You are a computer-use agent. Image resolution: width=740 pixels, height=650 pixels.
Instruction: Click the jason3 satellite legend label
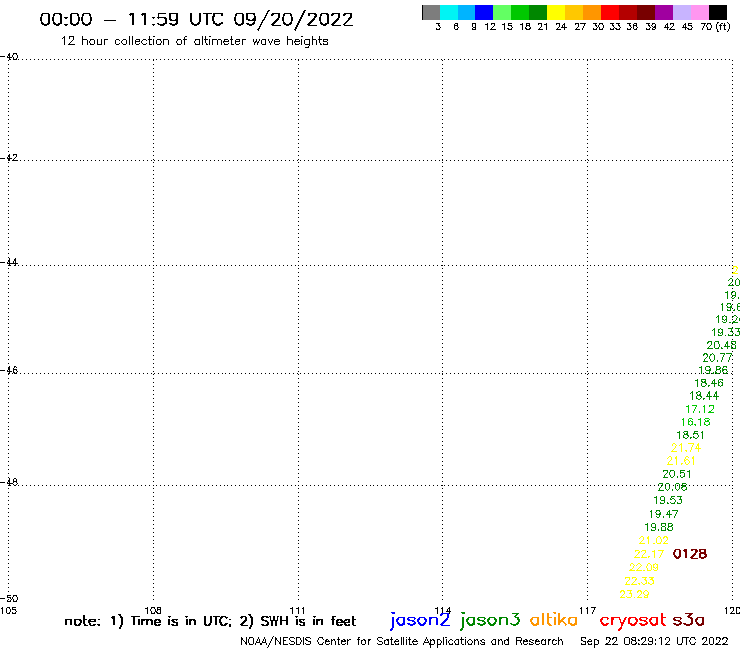point(490,620)
